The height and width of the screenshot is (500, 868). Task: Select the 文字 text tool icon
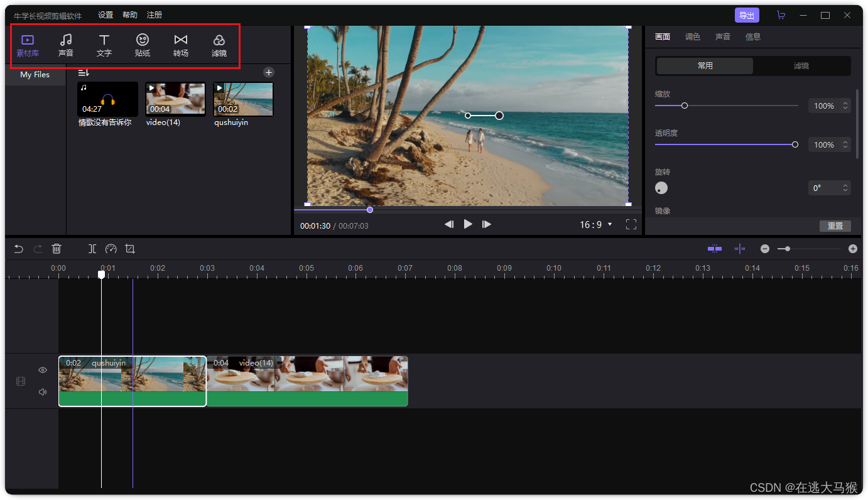click(104, 46)
